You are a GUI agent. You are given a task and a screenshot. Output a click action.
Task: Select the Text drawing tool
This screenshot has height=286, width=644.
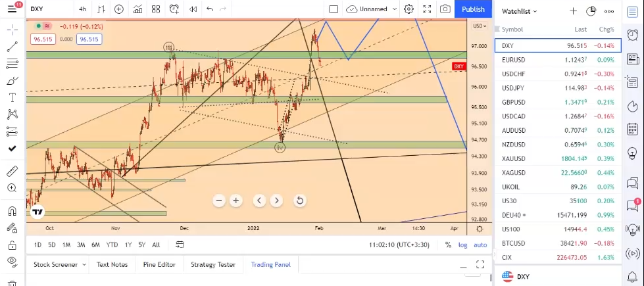(x=12, y=97)
